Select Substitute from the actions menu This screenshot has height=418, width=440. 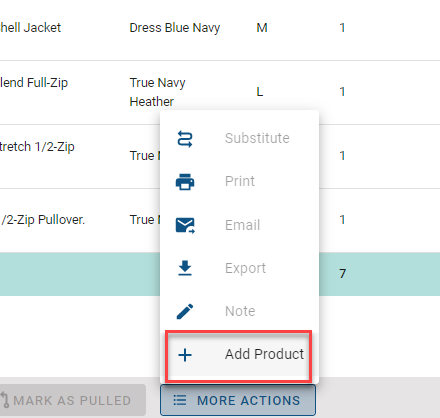click(x=239, y=139)
